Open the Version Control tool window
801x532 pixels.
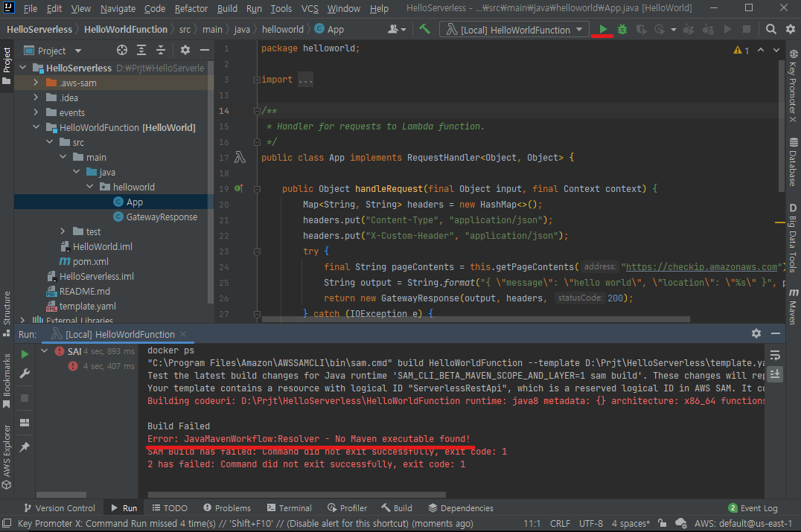[x=60, y=508]
